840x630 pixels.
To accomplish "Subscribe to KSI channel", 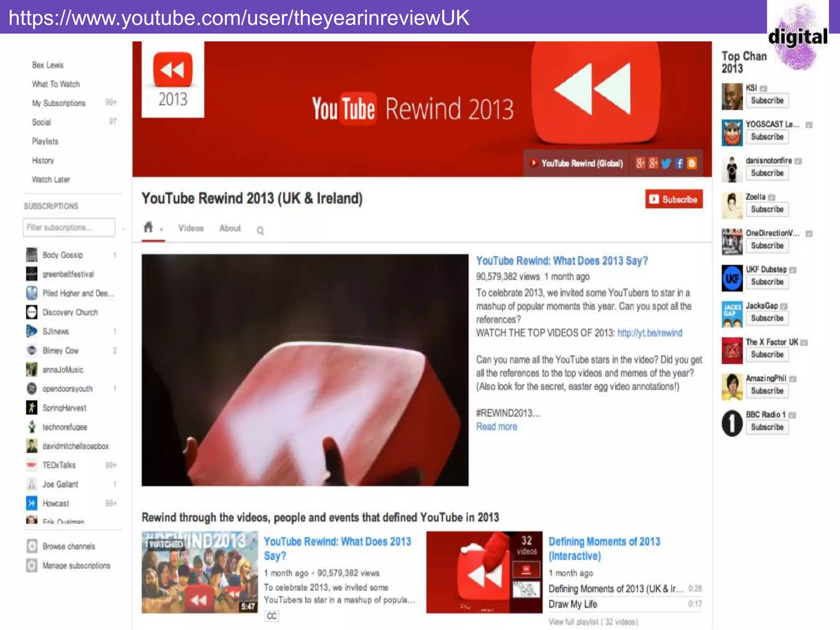I will click(767, 100).
